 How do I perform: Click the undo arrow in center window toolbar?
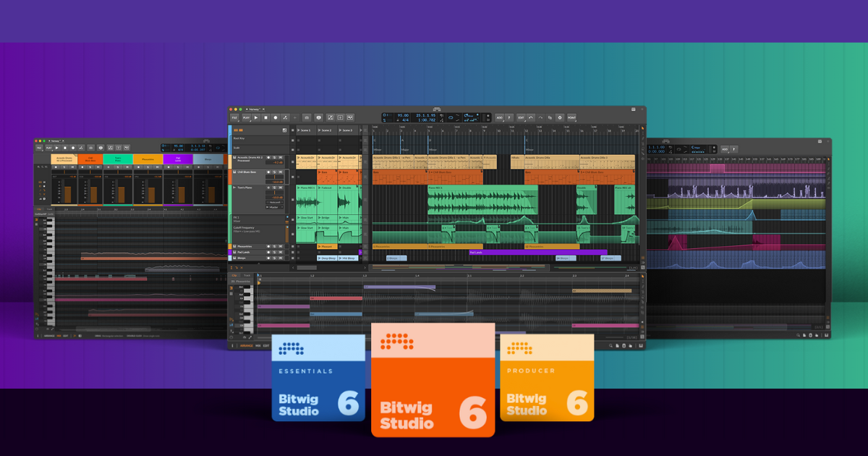tap(531, 117)
